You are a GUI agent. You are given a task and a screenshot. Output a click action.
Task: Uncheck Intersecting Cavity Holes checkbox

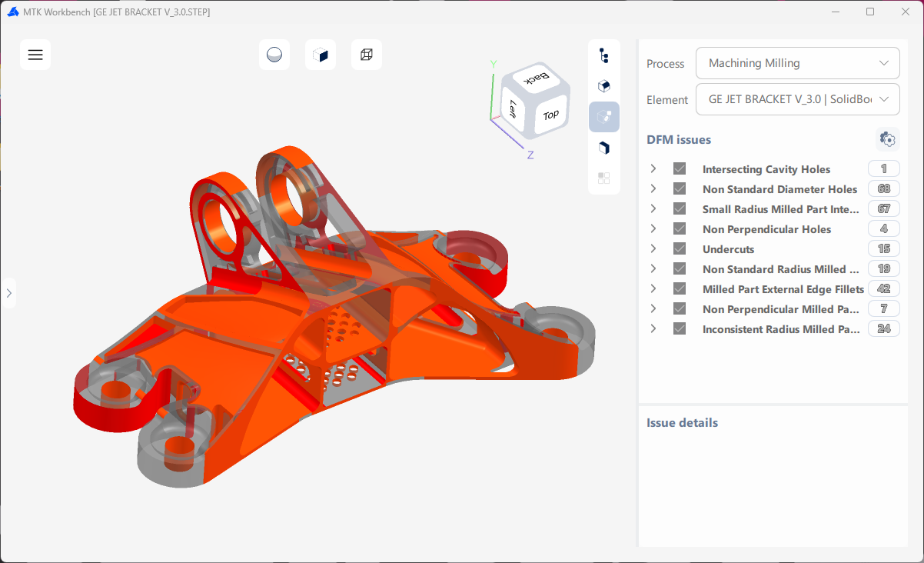pyautogui.click(x=680, y=169)
